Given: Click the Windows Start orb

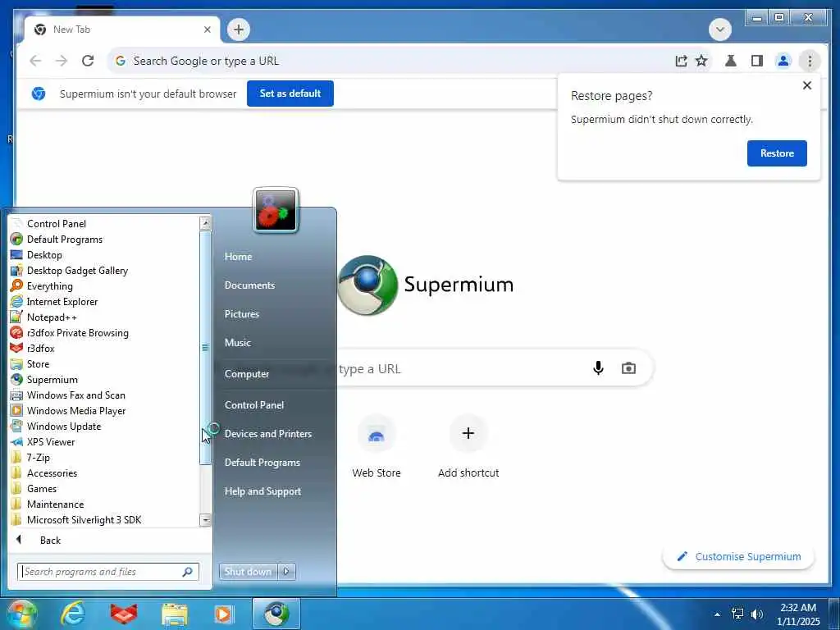Looking at the screenshot, I should point(21,614).
